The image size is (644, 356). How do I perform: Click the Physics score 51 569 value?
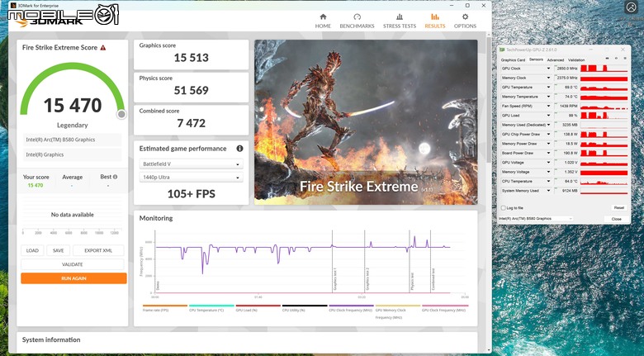coord(191,90)
